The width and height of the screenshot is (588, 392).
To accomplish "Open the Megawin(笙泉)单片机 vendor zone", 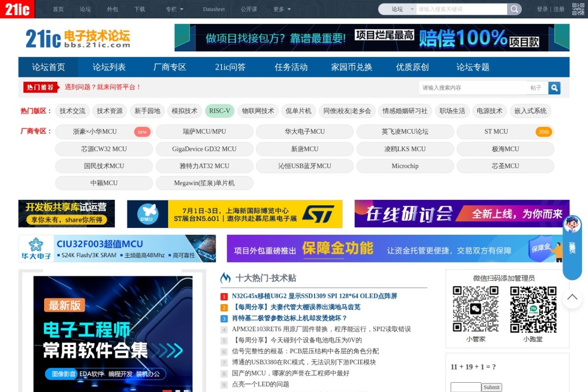I will [204, 183].
